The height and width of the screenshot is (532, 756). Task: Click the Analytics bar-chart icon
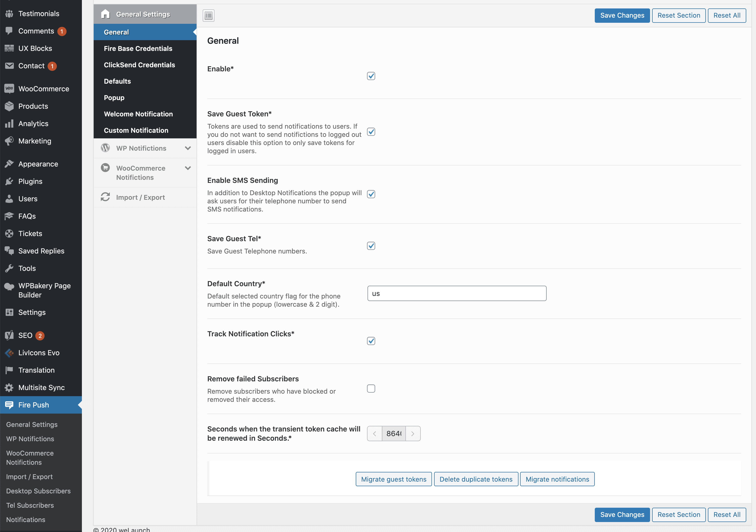(9, 123)
